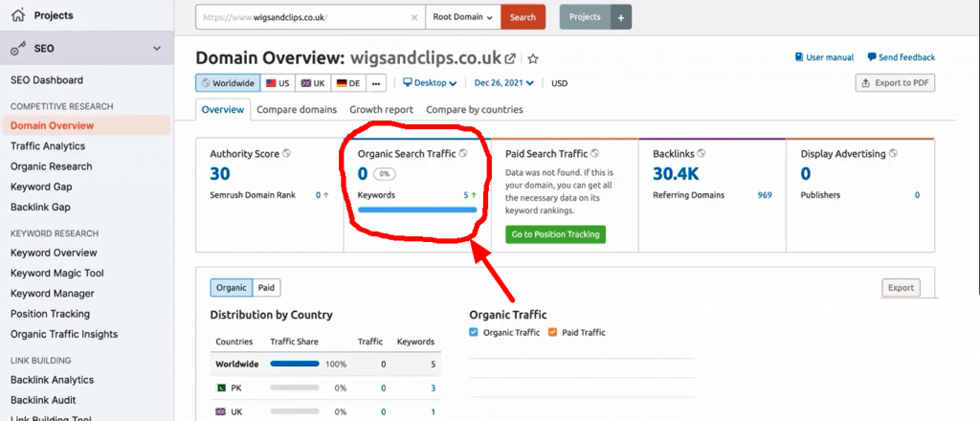The image size is (980, 421).
Task: Open the Desktop device dropdown
Action: (x=430, y=82)
